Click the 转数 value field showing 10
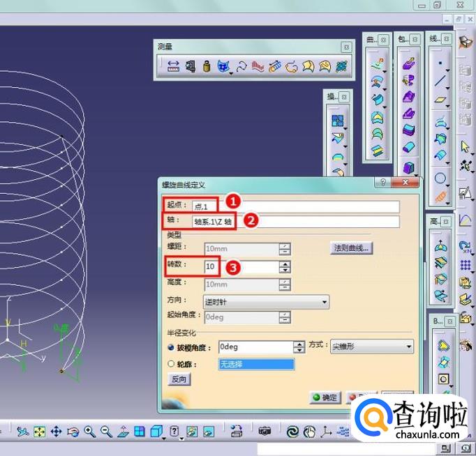 [241, 267]
